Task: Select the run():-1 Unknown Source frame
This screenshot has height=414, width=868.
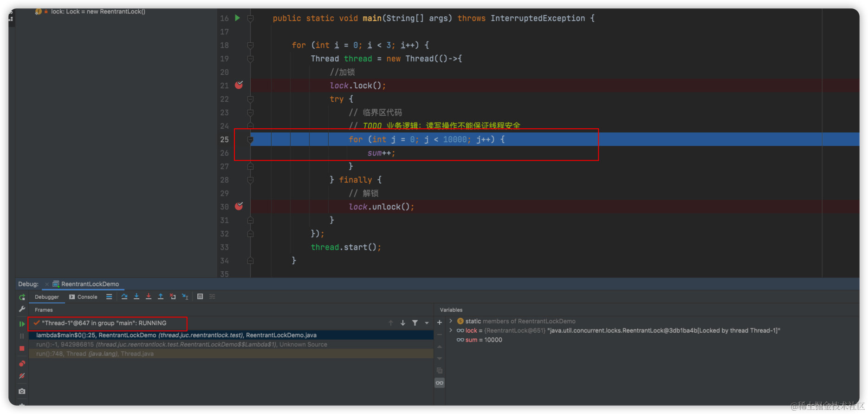Action: pos(231,344)
